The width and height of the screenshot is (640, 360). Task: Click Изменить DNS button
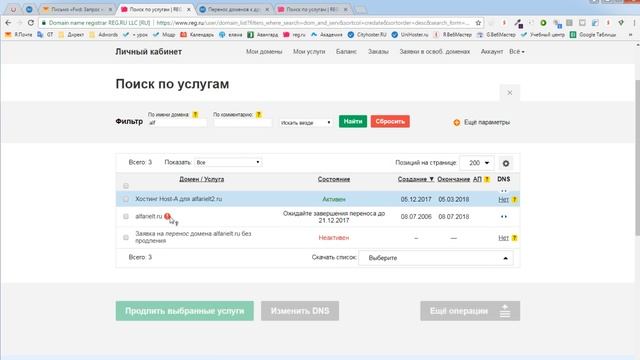pyautogui.click(x=300, y=311)
